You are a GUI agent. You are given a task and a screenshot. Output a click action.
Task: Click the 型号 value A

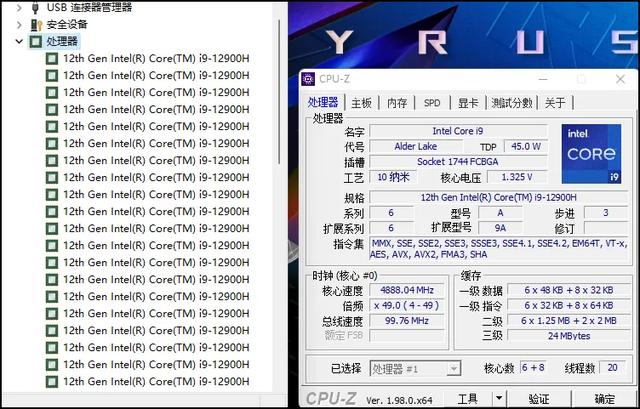(500, 213)
